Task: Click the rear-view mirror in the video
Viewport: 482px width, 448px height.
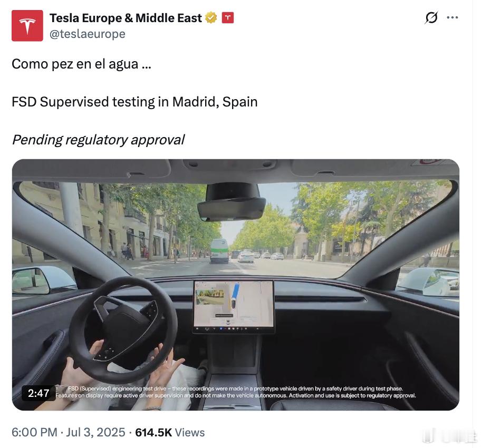Action: [x=232, y=202]
